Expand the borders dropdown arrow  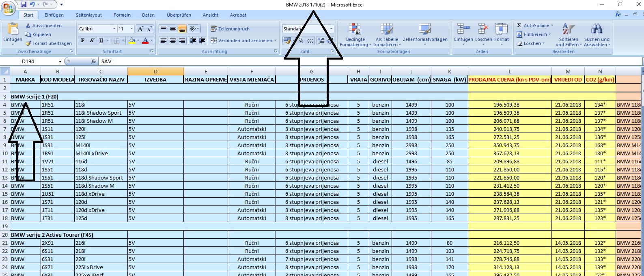(x=123, y=41)
